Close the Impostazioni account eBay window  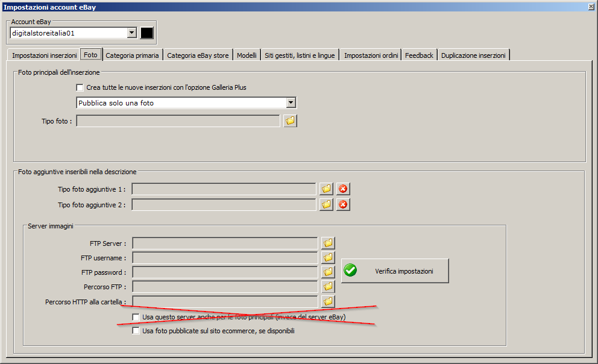coord(591,7)
